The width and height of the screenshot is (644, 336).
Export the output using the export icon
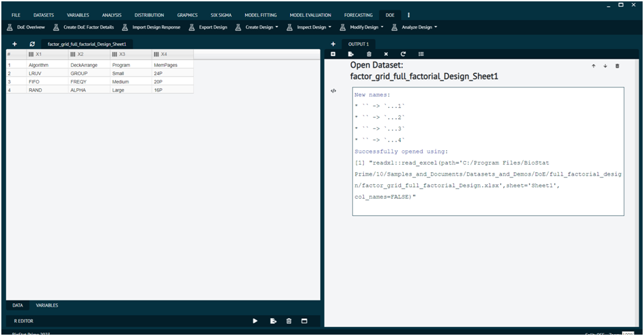[351, 54]
